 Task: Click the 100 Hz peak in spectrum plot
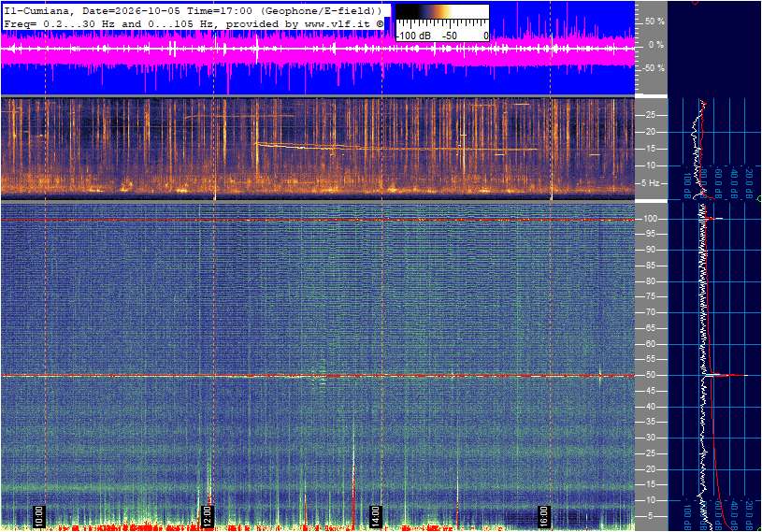[713, 219]
